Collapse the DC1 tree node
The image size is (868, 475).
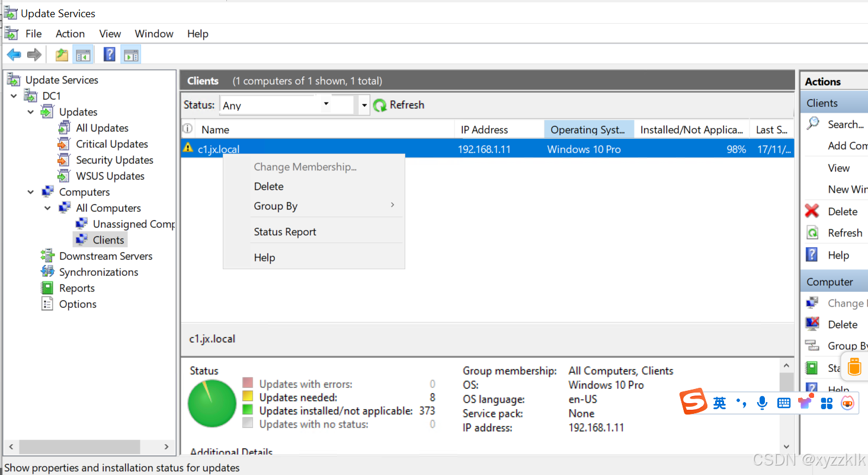tap(14, 95)
